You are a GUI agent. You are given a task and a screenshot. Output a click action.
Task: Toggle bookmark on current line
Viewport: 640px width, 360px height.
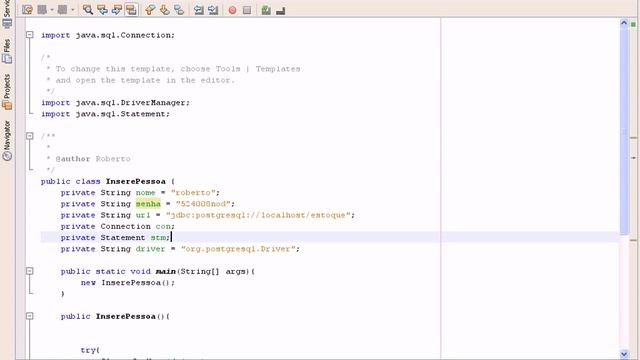tap(179, 10)
